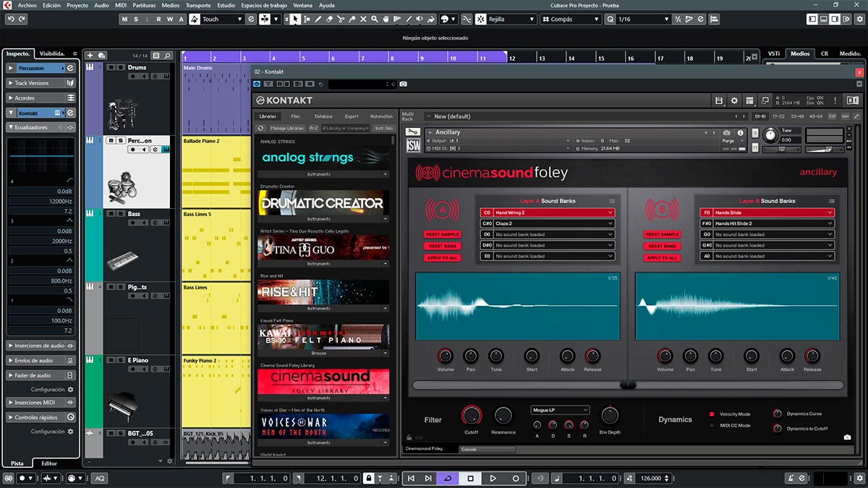
Task: Select the Cinema Sound Foley Library banner
Action: (323, 381)
